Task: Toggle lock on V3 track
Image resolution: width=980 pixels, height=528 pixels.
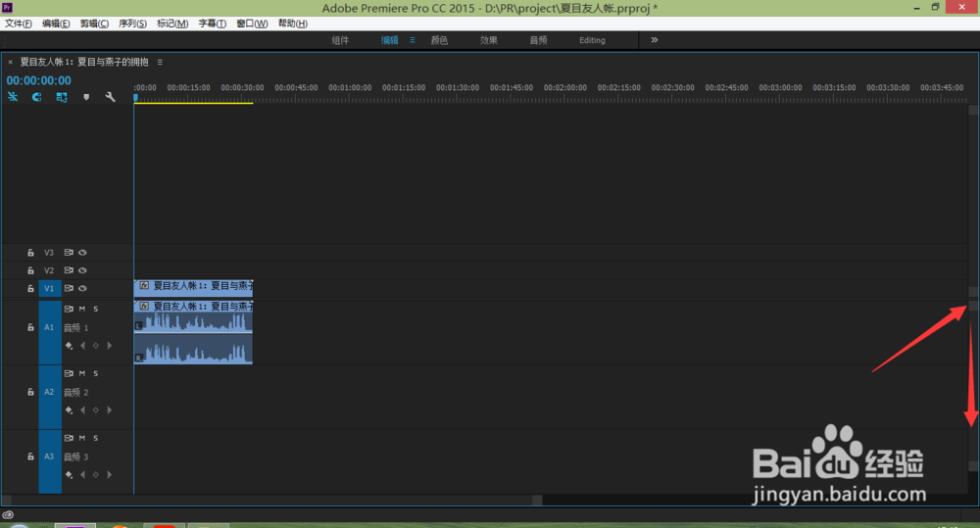Action: pos(30,253)
